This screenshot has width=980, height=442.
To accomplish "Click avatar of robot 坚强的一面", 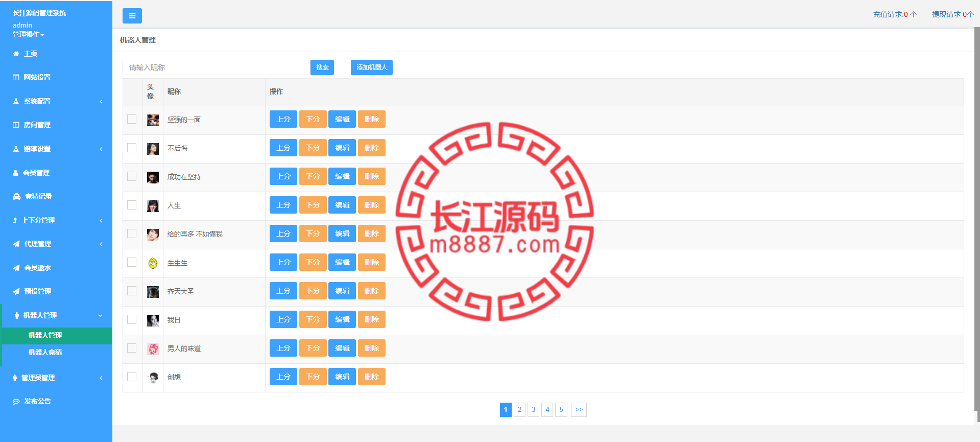I will pos(153,120).
